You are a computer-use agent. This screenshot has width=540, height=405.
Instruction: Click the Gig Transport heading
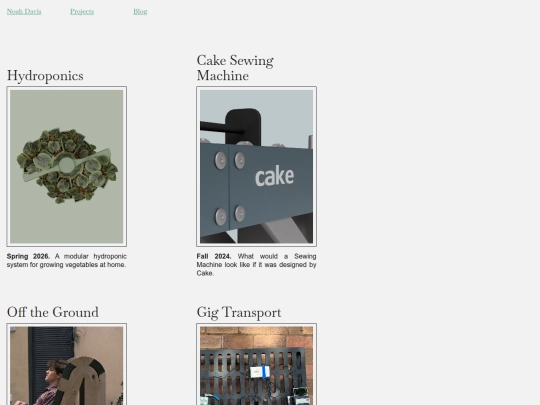[239, 312]
